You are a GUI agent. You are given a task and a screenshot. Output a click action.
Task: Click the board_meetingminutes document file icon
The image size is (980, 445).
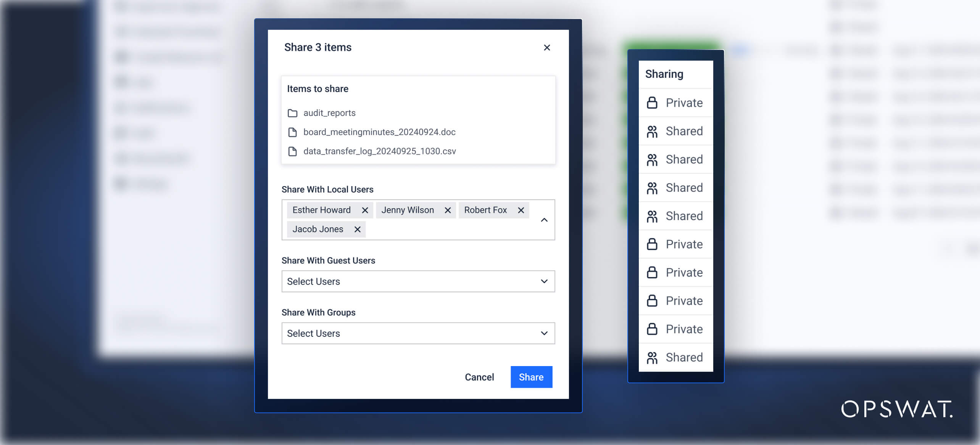[293, 132]
